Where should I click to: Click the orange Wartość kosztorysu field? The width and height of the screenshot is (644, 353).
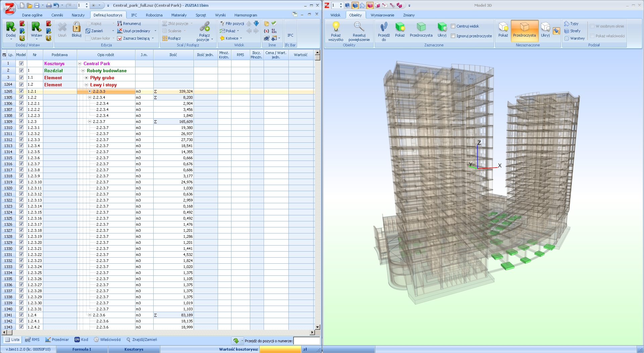coord(280,349)
